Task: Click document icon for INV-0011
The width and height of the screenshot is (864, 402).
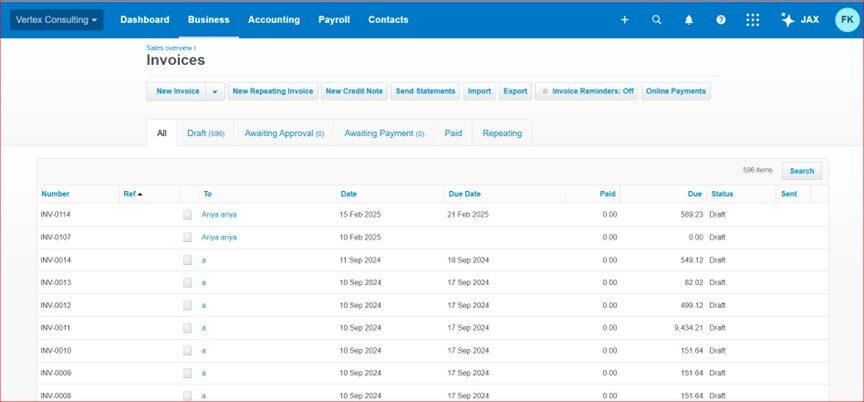Action: pos(187,328)
